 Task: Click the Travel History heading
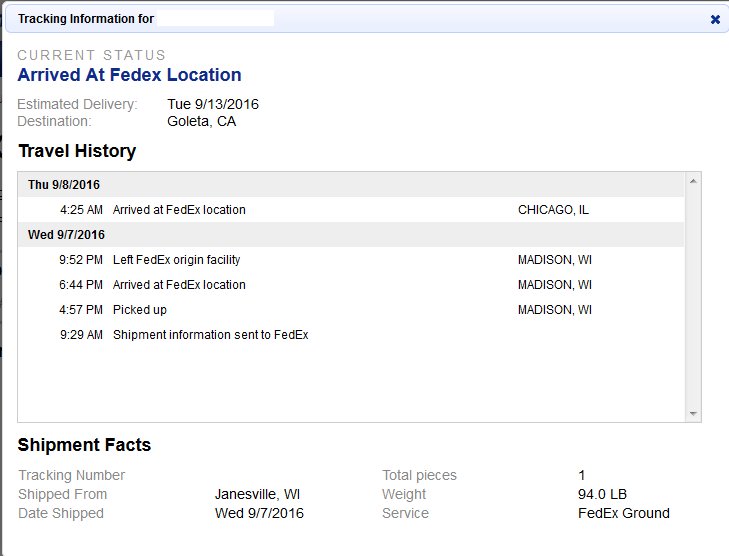pos(77,151)
